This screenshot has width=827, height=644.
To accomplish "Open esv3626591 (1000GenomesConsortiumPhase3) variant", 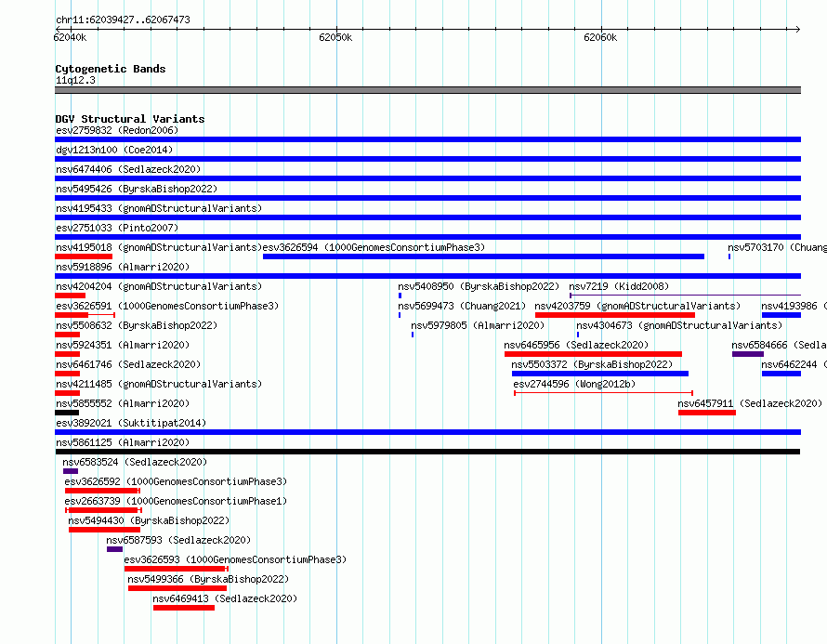I will [x=167, y=306].
